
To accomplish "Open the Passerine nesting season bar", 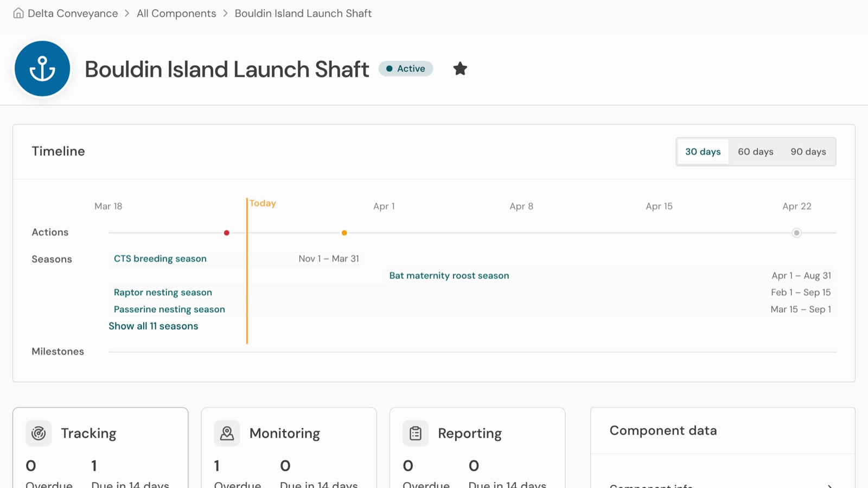I will tap(472, 309).
